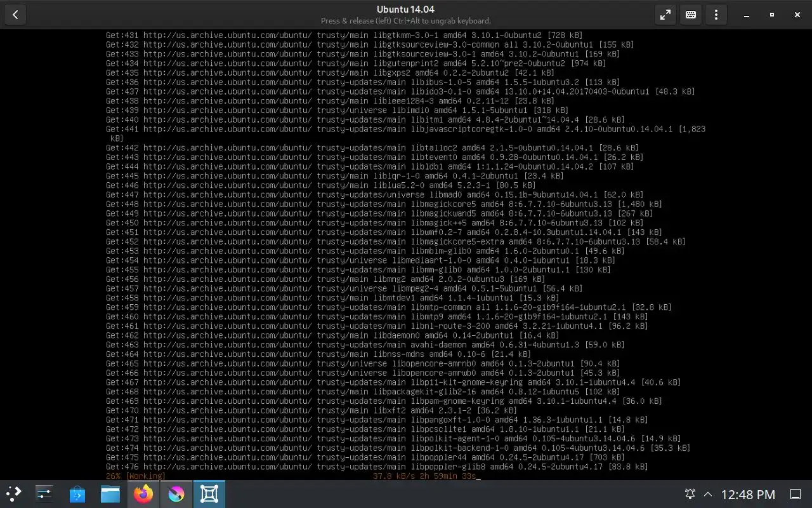Screen dimensions: 812x508
Task: Switch to Firefox in the taskbar
Action: pos(143,493)
